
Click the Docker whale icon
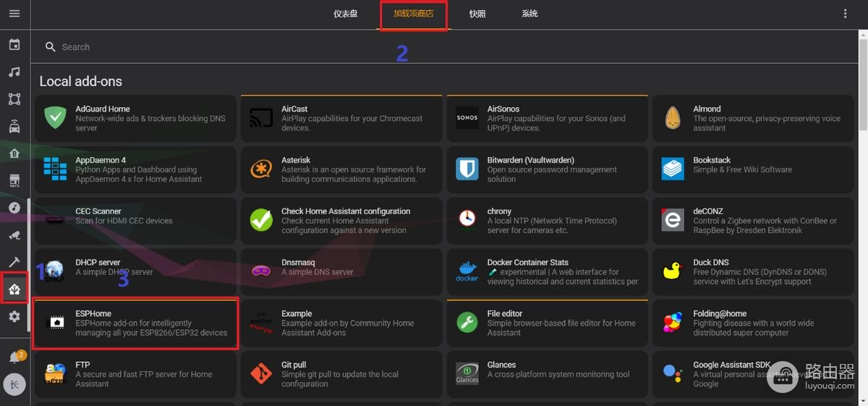click(467, 271)
